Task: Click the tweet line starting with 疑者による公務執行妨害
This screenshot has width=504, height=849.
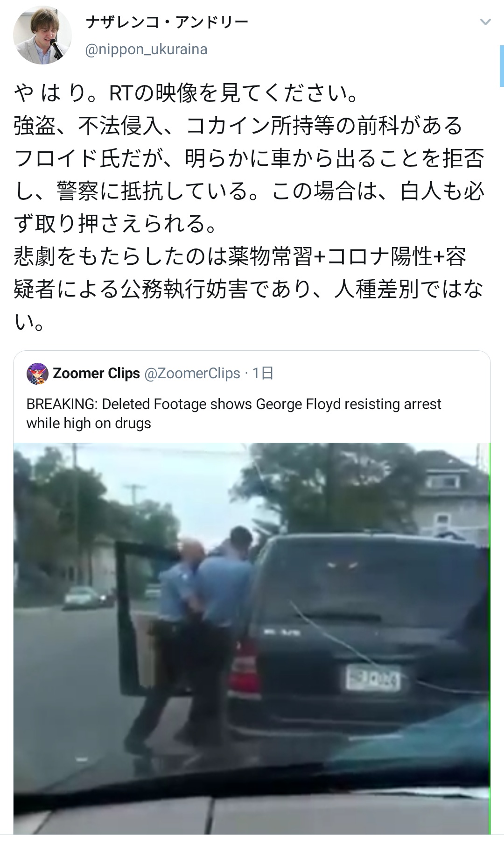Action: pyautogui.click(x=248, y=290)
